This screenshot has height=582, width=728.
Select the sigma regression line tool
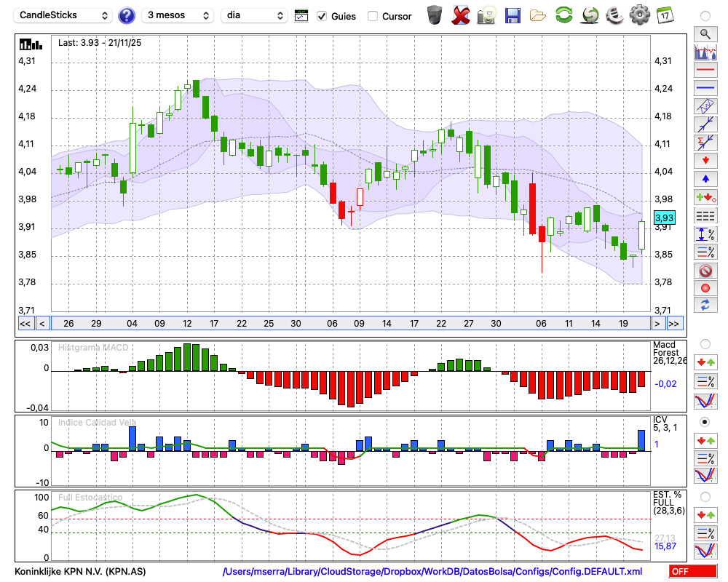[x=705, y=143]
